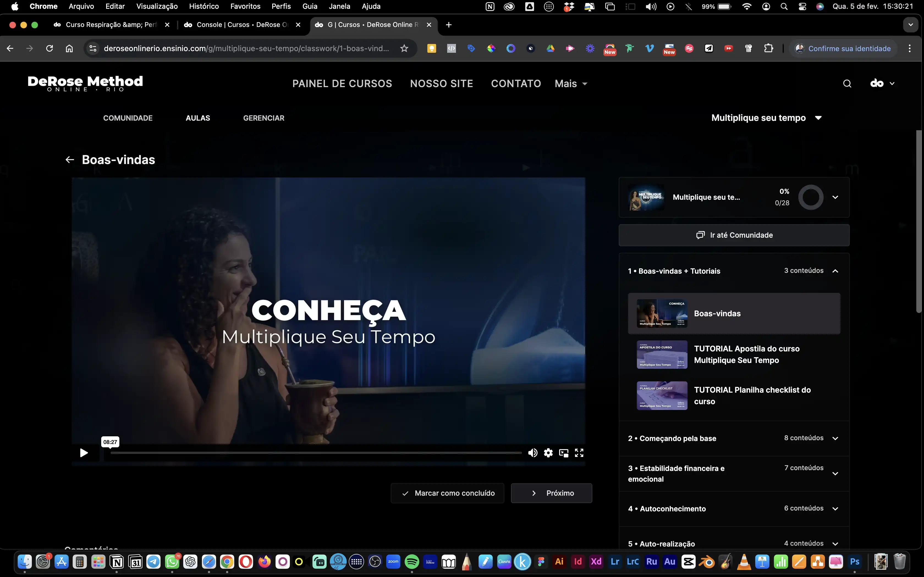The image size is (924, 577).
Task: Expand the Autoconhecimento section
Action: 835,509
